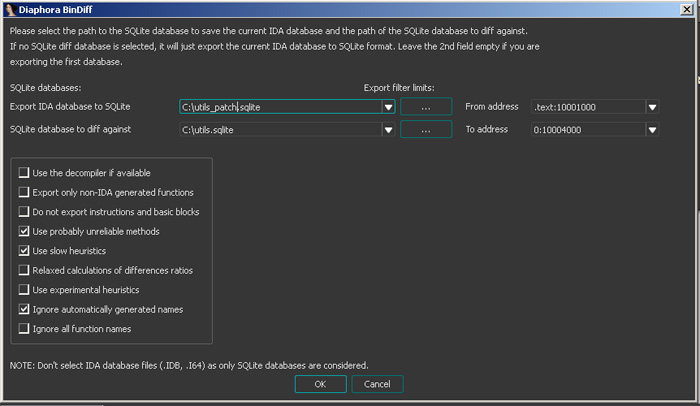
Task: Browse for the diff-against SQLite database
Action: tap(426, 130)
